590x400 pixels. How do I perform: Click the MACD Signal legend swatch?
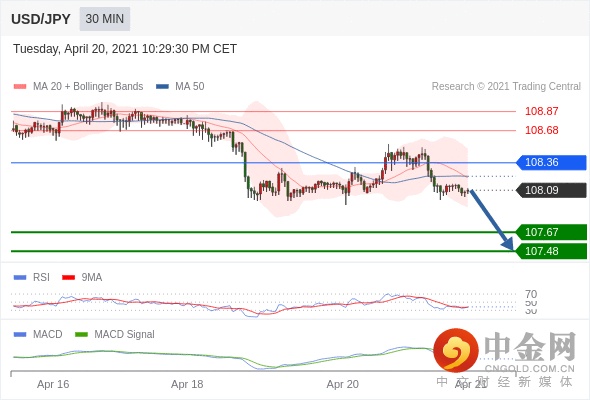click(81, 335)
